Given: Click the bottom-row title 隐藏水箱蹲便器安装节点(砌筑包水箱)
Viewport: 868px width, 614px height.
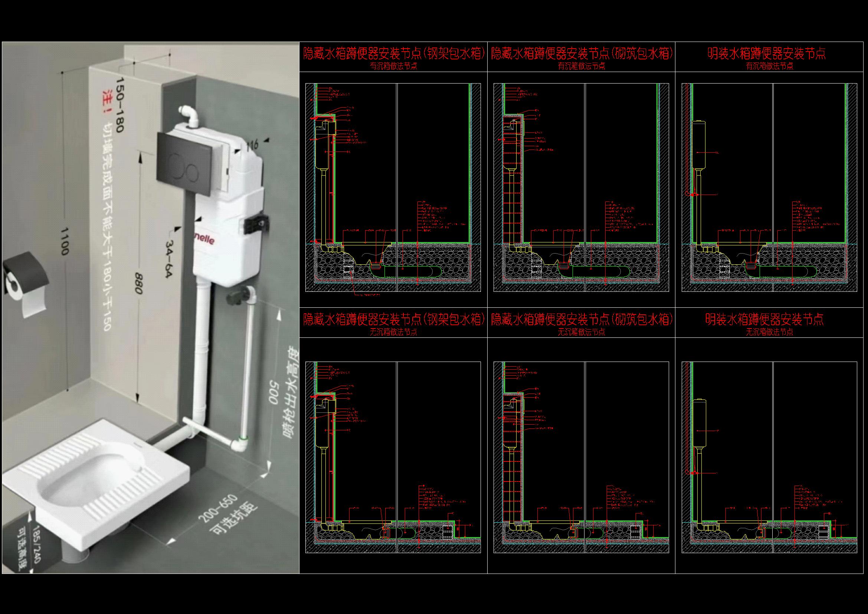Looking at the screenshot, I should tap(582, 320).
